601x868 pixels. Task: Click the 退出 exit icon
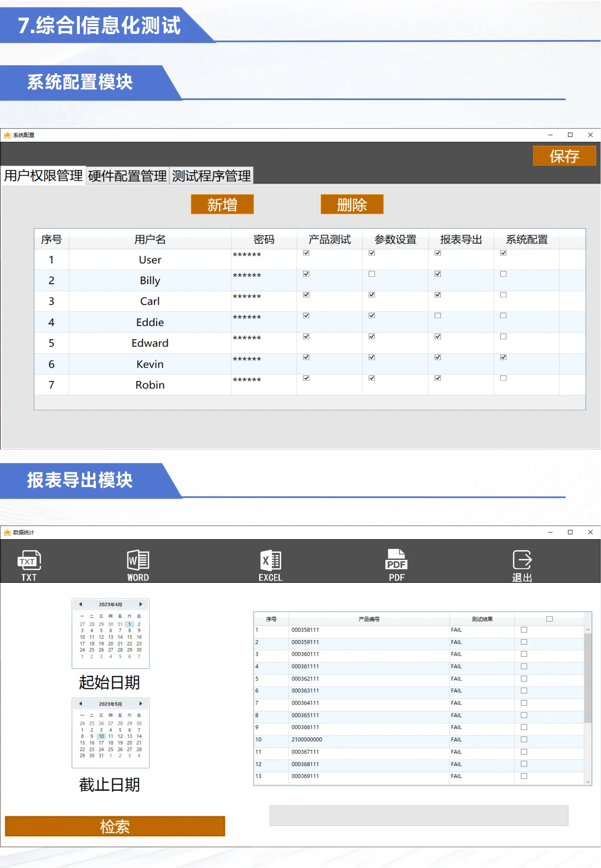click(522, 565)
